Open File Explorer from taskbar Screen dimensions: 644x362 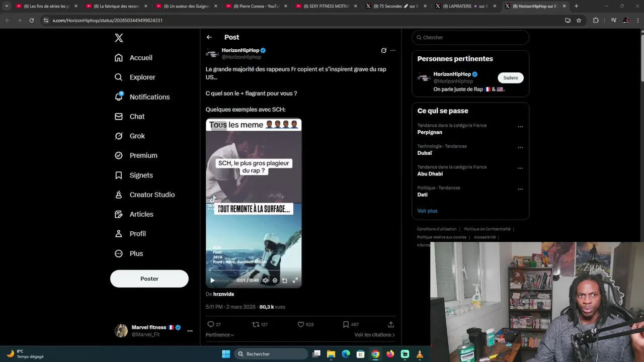coord(331,354)
